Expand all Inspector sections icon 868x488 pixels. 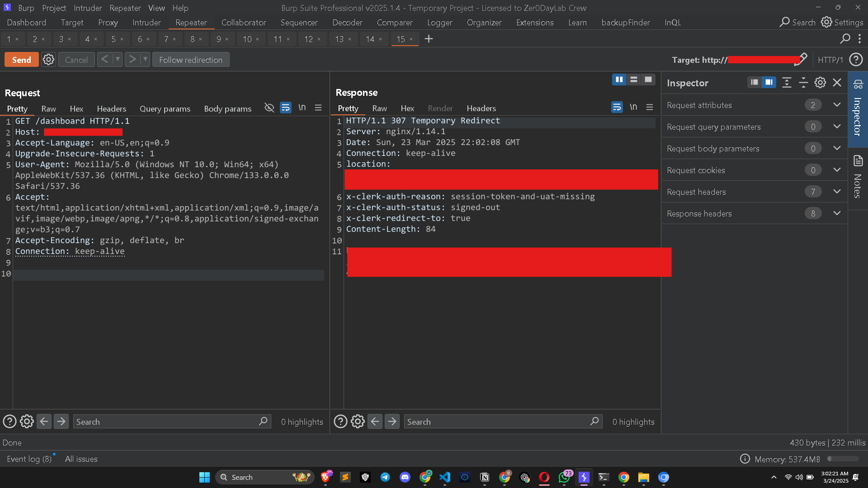(x=787, y=82)
